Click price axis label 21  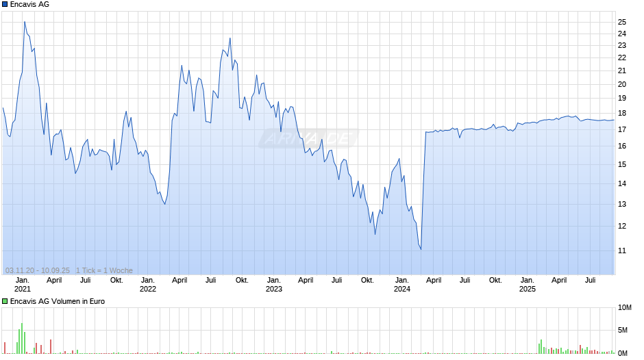point(622,71)
